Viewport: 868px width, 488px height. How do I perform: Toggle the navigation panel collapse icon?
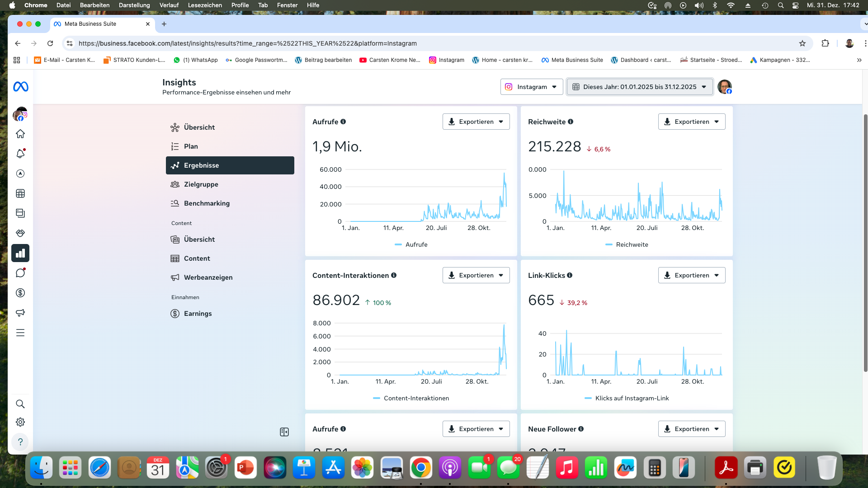pyautogui.click(x=284, y=432)
